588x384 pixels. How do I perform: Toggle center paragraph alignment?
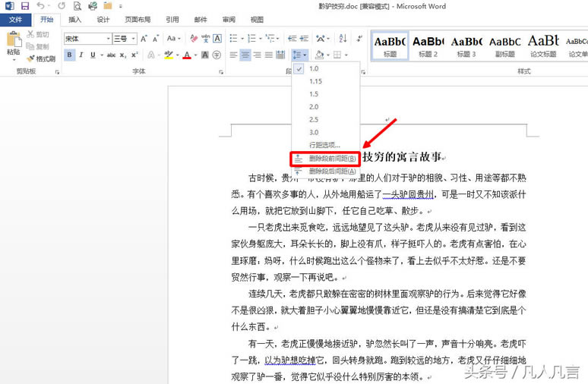[x=245, y=55]
